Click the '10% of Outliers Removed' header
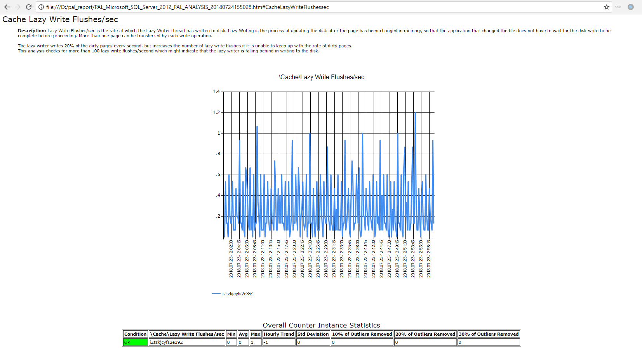This screenshot has width=642, height=364. pos(362,334)
